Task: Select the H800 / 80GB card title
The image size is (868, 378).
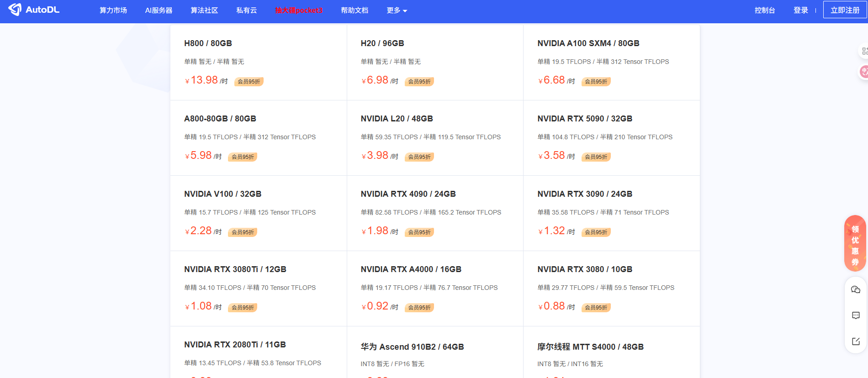Action: point(208,43)
